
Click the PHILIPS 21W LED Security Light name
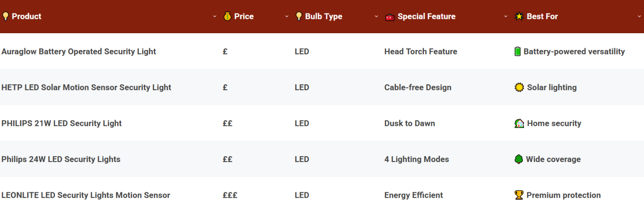(x=62, y=123)
